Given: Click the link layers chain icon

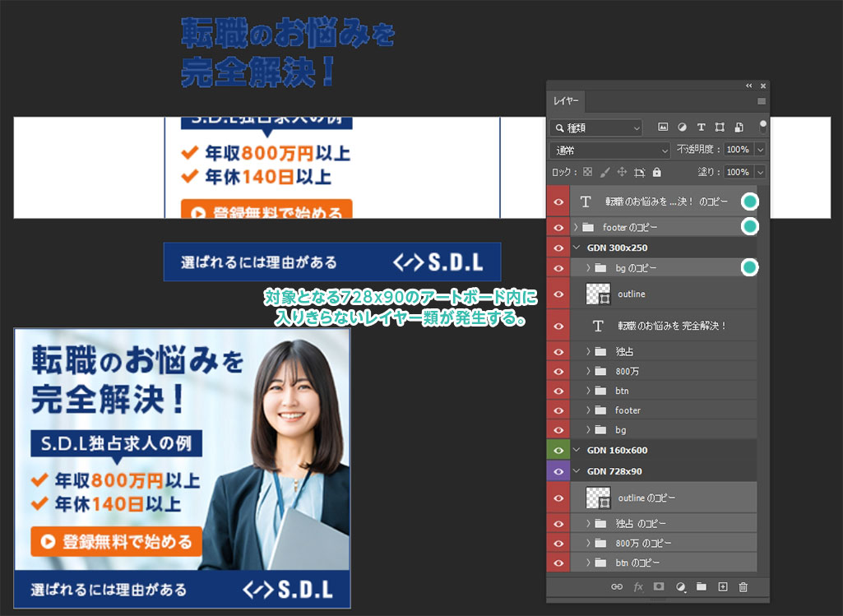Looking at the screenshot, I should 616,586.
